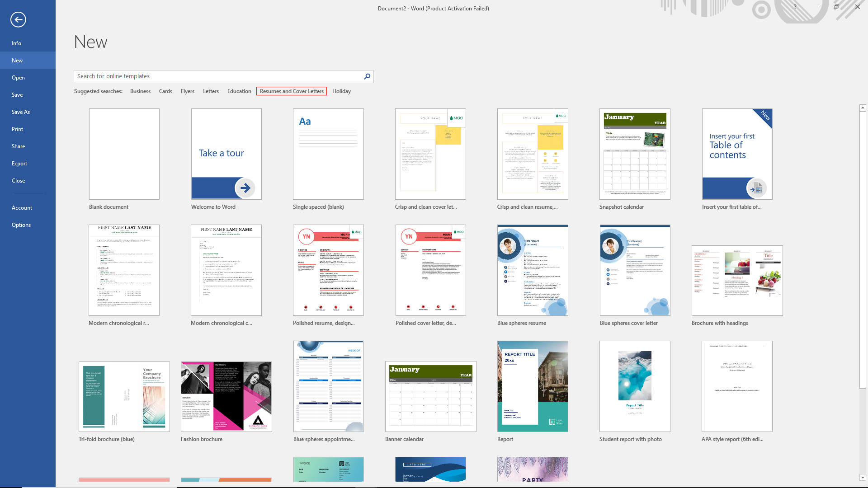
Task: Click the online templates search field
Action: 219,76
